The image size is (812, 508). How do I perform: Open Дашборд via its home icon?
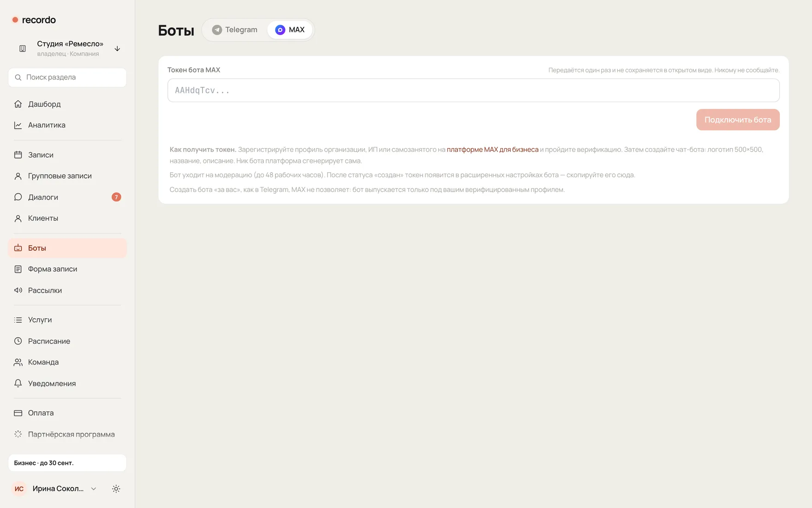click(x=18, y=104)
